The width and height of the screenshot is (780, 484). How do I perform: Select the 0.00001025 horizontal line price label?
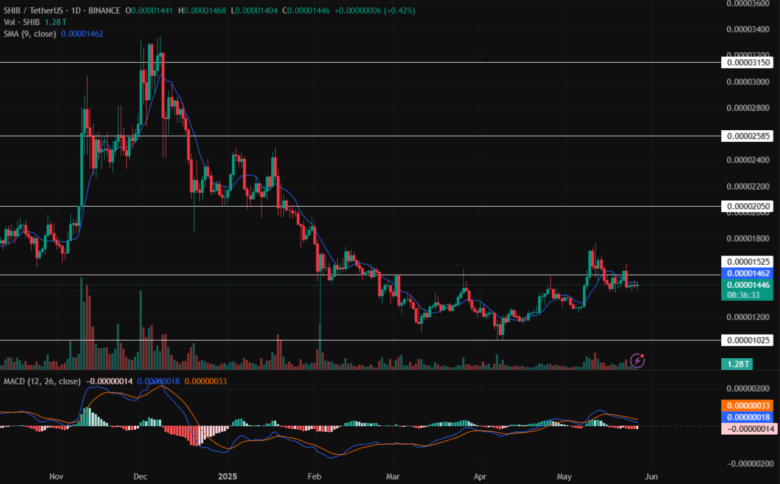(747, 340)
